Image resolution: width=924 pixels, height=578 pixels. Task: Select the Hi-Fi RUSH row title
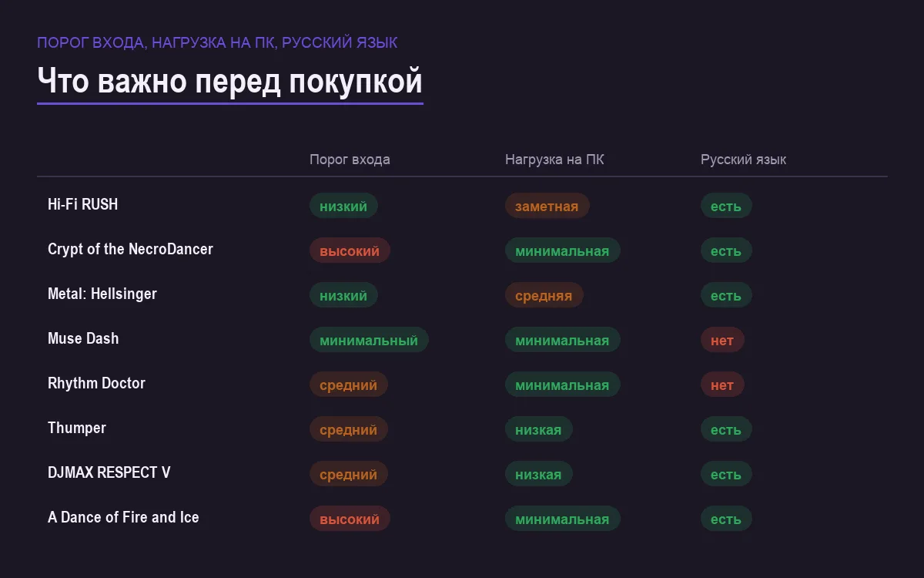point(82,204)
